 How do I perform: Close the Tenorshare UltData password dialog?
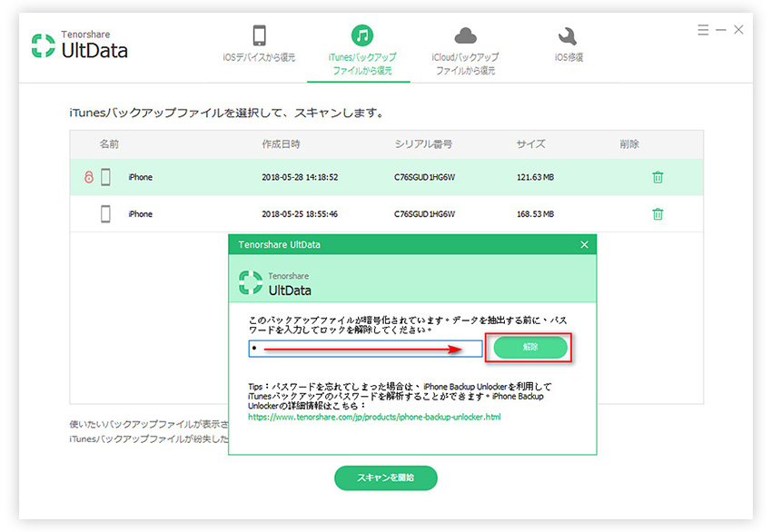pyautogui.click(x=584, y=244)
